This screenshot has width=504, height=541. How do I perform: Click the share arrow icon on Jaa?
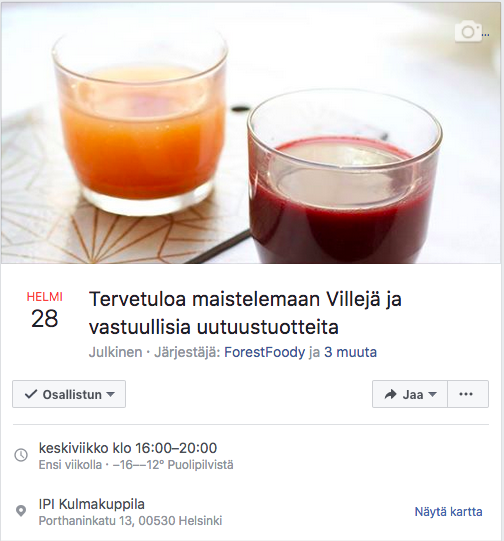pyautogui.click(x=390, y=394)
